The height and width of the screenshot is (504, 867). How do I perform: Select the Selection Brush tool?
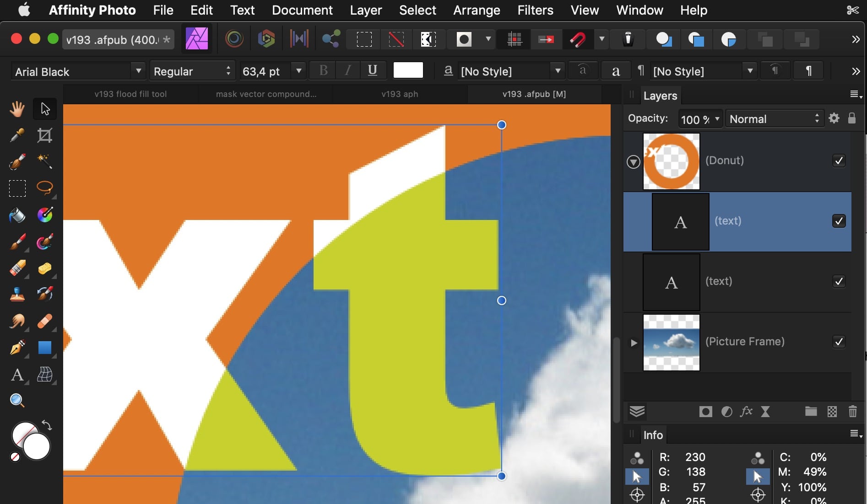[17, 162]
